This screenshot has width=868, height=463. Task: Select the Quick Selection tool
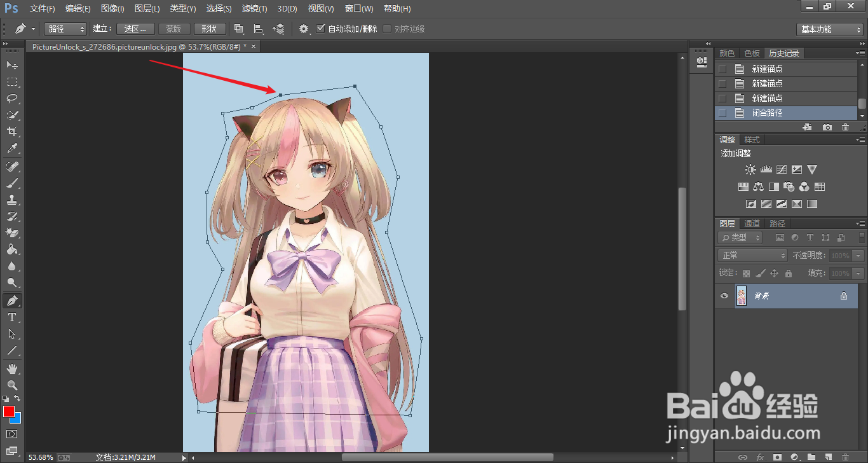[x=12, y=115]
